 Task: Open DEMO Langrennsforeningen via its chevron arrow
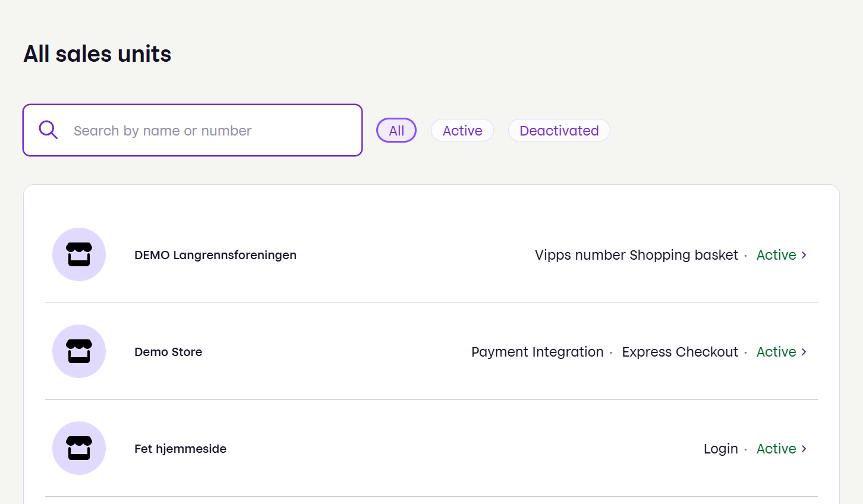804,254
